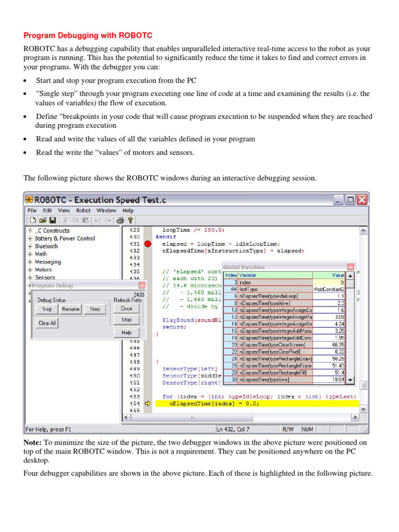The width and height of the screenshot is (399, 532).
Task: Open the Window menu
Action: (x=106, y=210)
